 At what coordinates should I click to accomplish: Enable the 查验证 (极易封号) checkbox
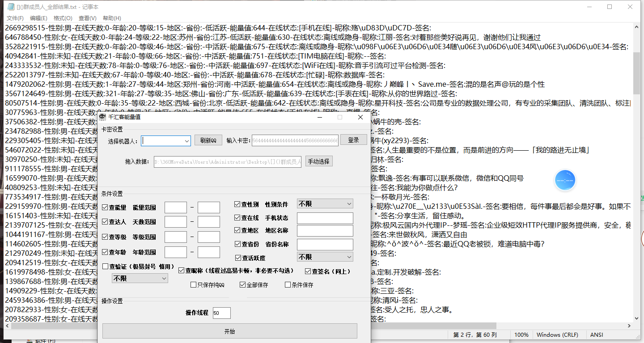pyautogui.click(x=105, y=267)
